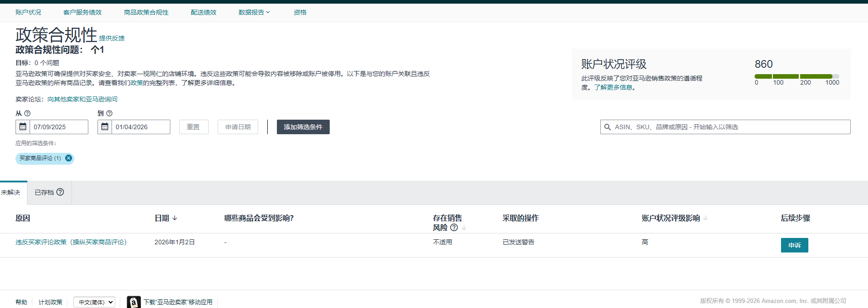Click the calendar icon for the 从 date
This screenshot has width=868, height=308.
[23, 127]
